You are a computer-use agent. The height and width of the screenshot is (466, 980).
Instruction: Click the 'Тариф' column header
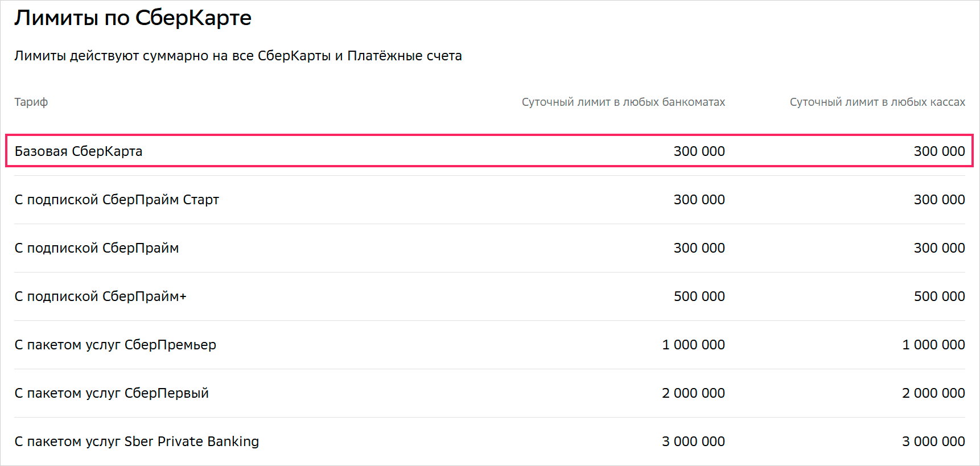pos(31,102)
